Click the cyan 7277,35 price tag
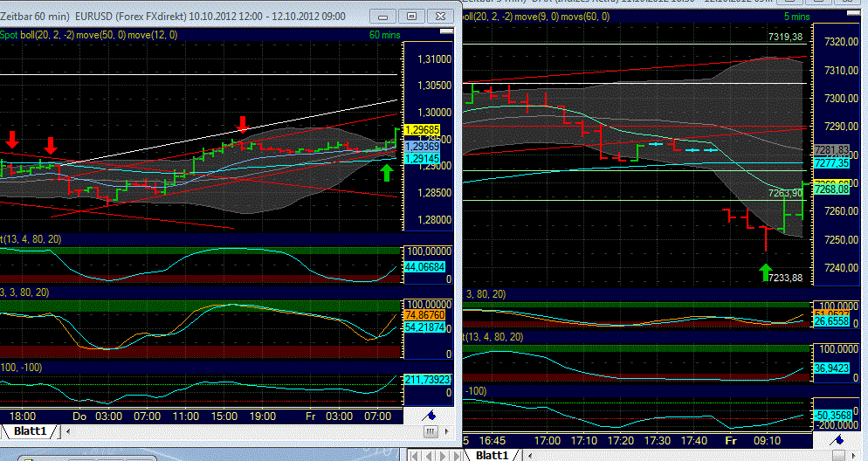 831,162
